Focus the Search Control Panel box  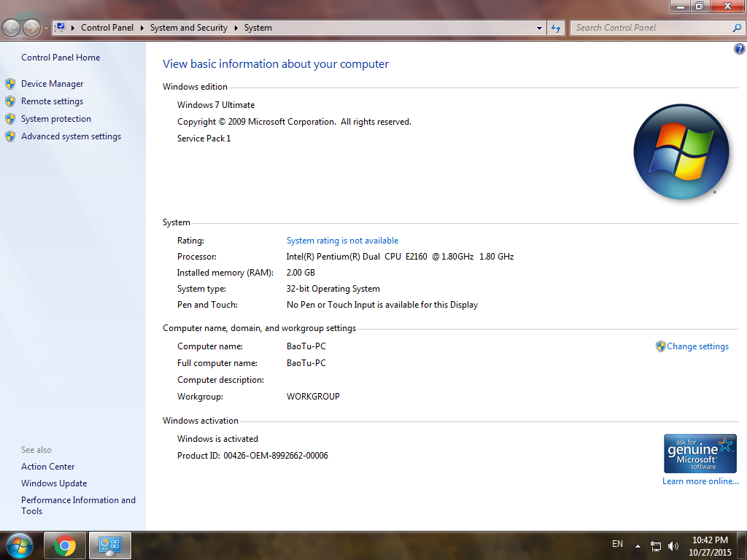click(651, 28)
